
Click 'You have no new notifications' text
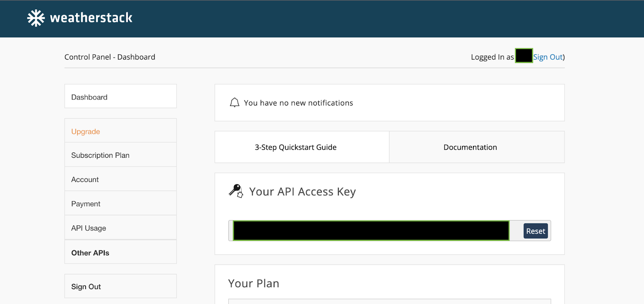[298, 103]
